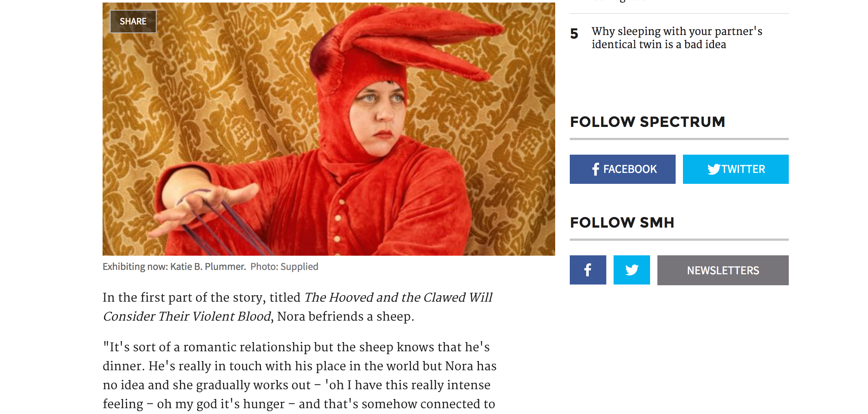Follow Spectrum on Twitter

[736, 169]
